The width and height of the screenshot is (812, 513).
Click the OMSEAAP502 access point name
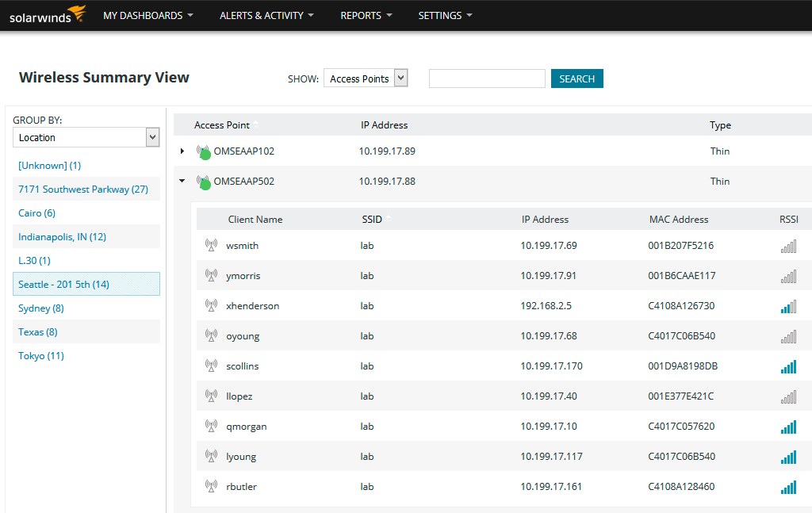244,182
